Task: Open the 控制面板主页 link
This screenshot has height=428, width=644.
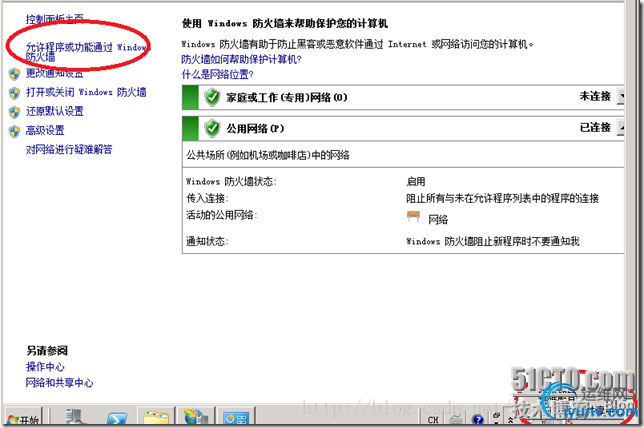Action: (x=55, y=19)
